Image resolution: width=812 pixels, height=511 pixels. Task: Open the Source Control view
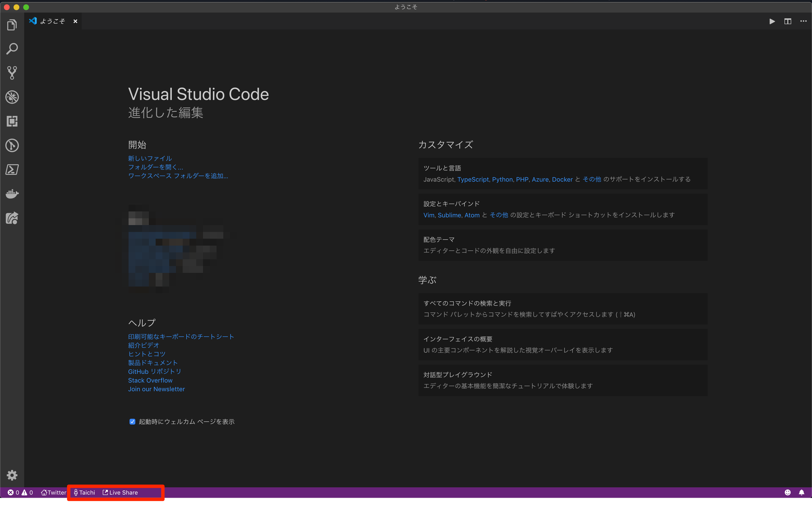pyautogui.click(x=12, y=73)
